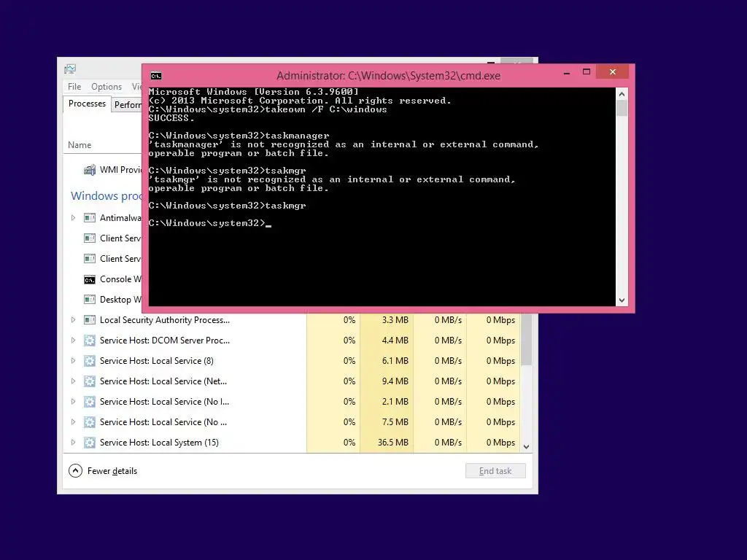The height and width of the screenshot is (560, 747).
Task: Click the Console Window Host icon
Action: pyautogui.click(x=90, y=279)
